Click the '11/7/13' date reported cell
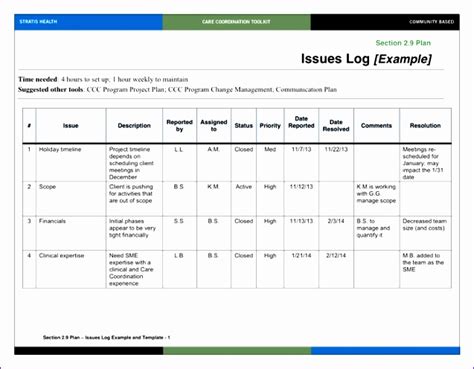Screen dimensions: 474x369 301,163
